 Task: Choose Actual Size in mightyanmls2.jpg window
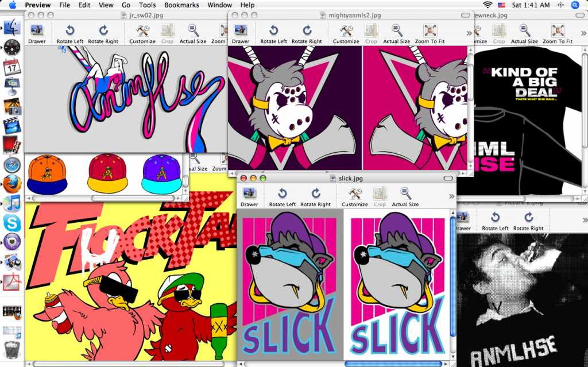[x=396, y=34]
